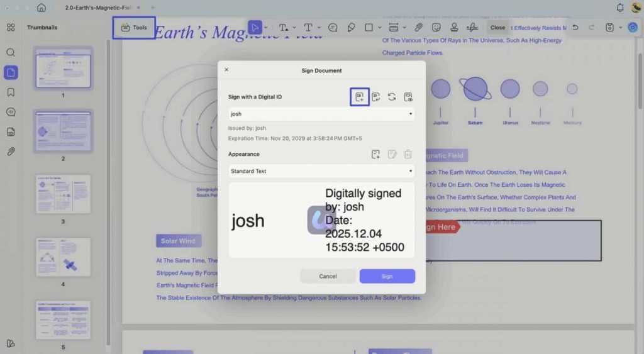
Task: Open the attachments paperclip in left sidebar
Action: [11, 152]
